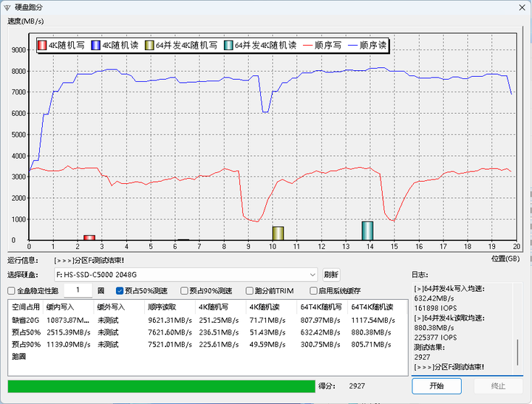The height and width of the screenshot is (404, 532).
Task: Click the teal 64并发4K随机读 legend icon
Action: coord(229,45)
